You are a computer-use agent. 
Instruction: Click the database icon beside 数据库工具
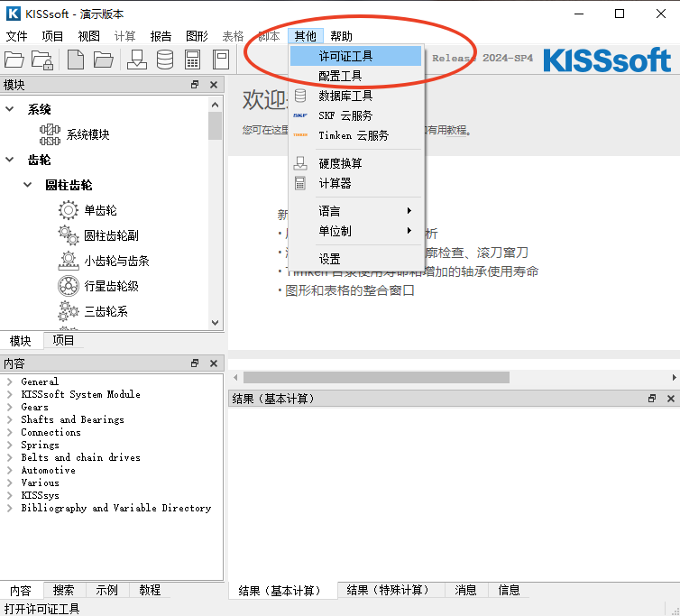pos(300,96)
